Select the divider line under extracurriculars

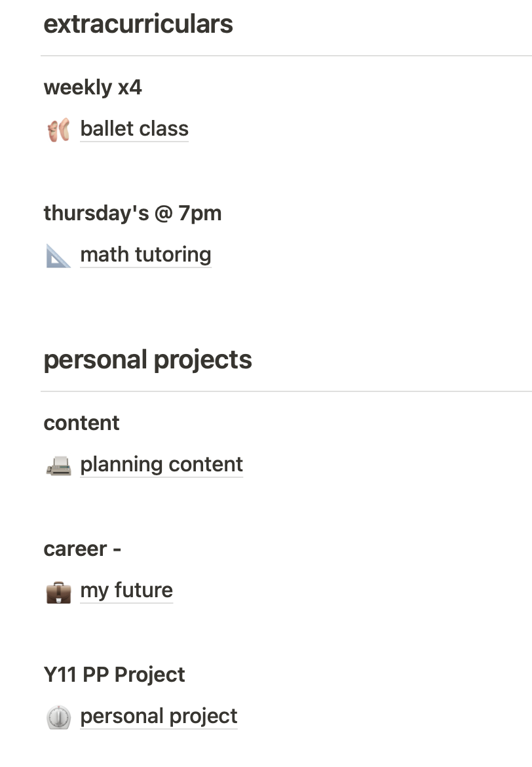[286, 56]
